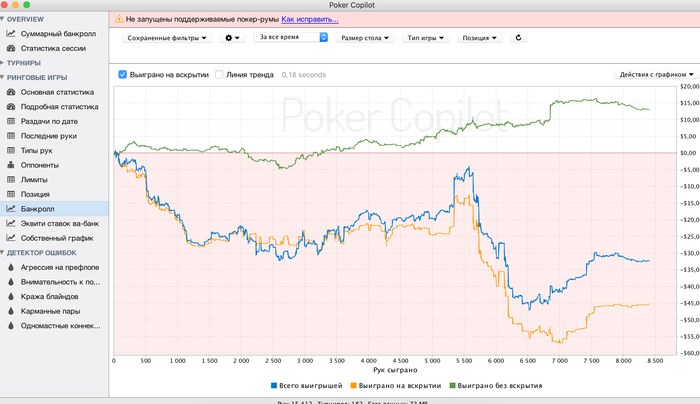The image size is (700, 404).
Task: Enable the Линия тренда checkbox
Action: tap(219, 75)
